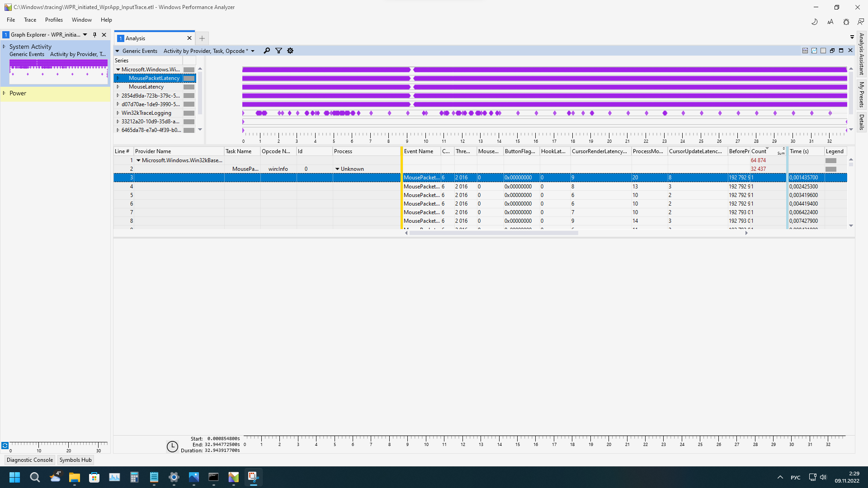
Task: Collapse the Unknown process row
Action: (337, 169)
